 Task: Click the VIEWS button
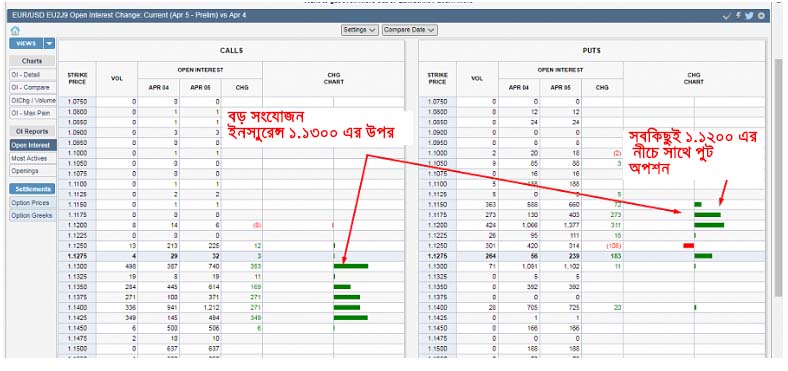(27, 44)
